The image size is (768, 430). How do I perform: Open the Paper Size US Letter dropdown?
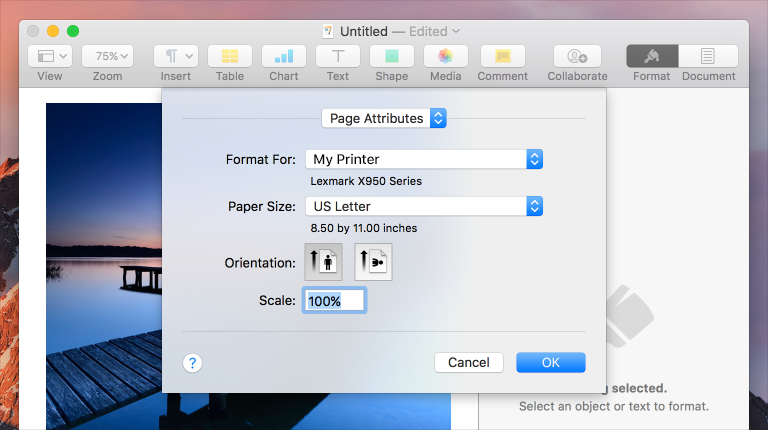424,206
